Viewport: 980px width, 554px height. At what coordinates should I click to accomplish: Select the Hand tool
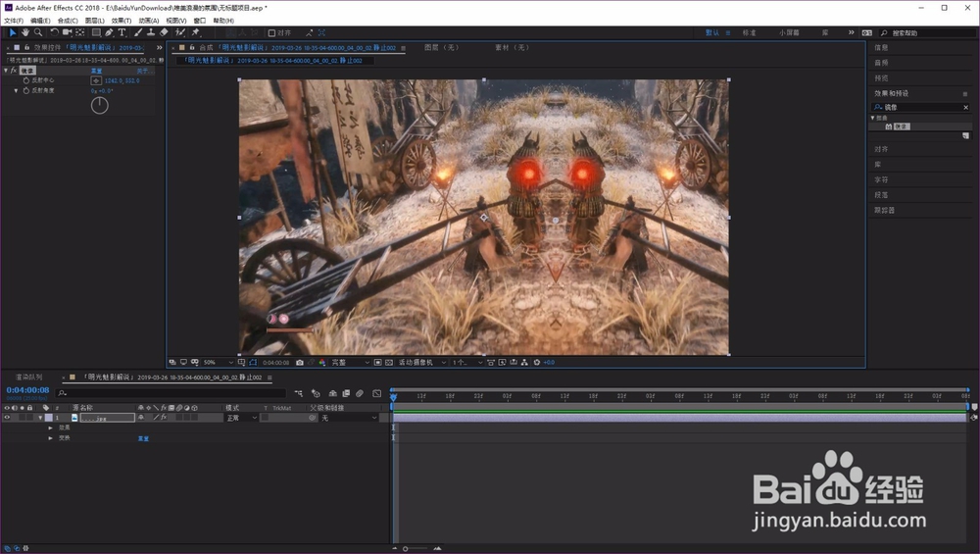click(x=25, y=32)
